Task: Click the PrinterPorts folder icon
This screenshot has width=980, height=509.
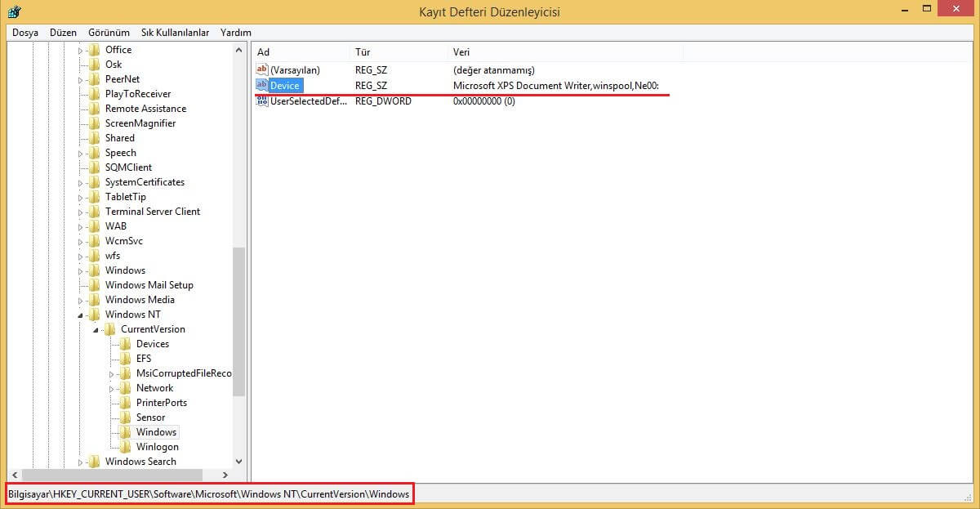Action: point(127,403)
